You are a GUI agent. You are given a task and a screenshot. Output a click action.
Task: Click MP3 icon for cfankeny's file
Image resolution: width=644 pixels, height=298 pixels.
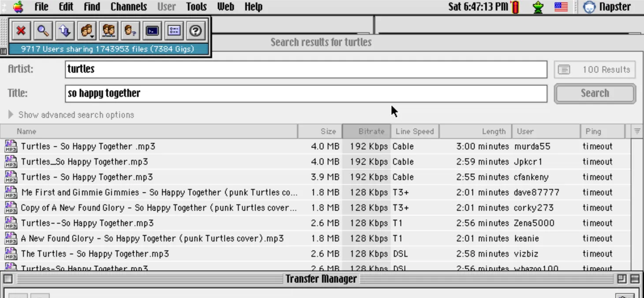(11, 177)
